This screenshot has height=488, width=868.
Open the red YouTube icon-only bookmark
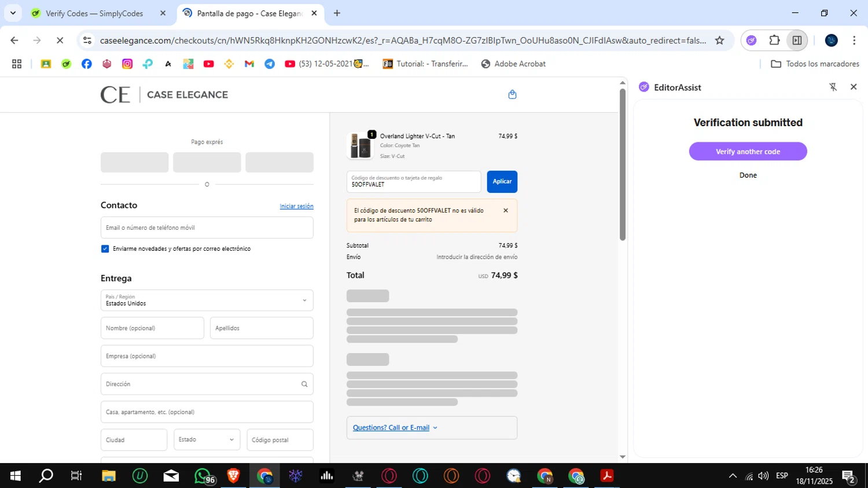209,64
